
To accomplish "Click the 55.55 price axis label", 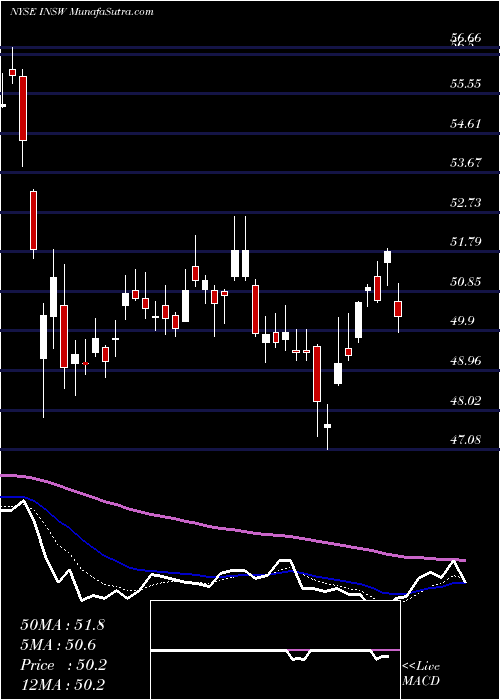I will (466, 83).
